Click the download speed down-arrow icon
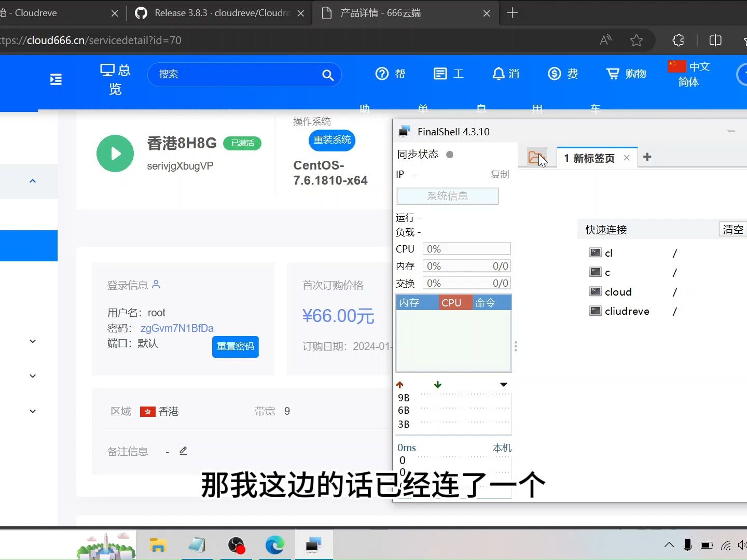This screenshot has width=747, height=560. click(437, 385)
